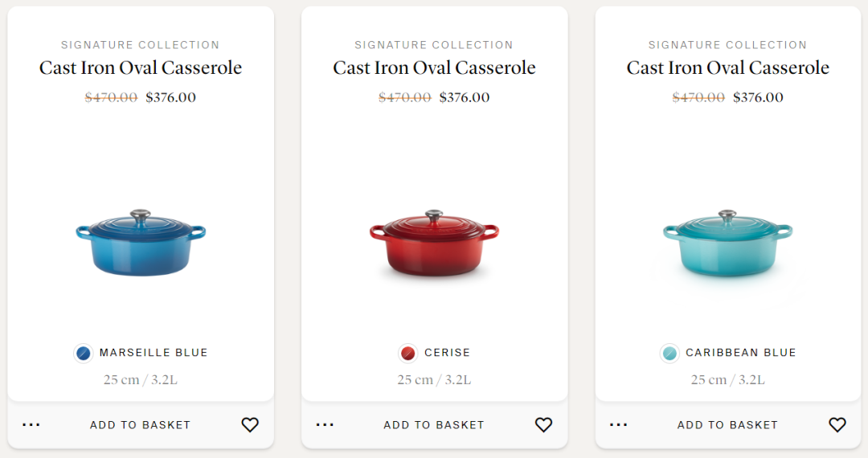The image size is (868, 458).
Task: Add Marseille Blue casserole to basket
Action: coord(140,425)
